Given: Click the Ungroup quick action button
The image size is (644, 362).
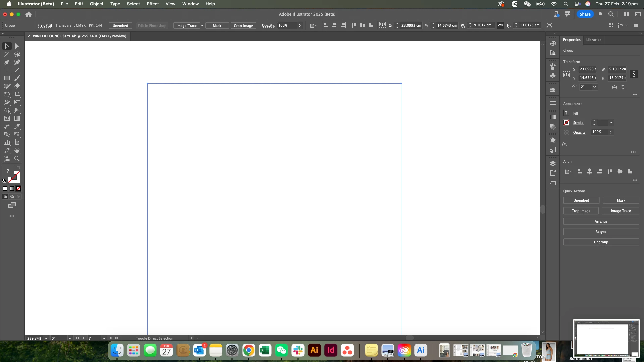Looking at the screenshot, I should tap(601, 242).
